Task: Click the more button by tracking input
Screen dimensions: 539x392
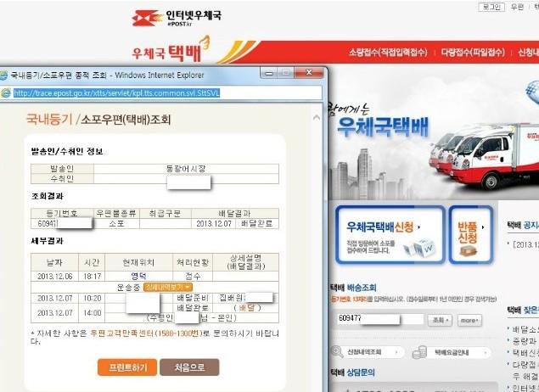Action: [x=469, y=320]
